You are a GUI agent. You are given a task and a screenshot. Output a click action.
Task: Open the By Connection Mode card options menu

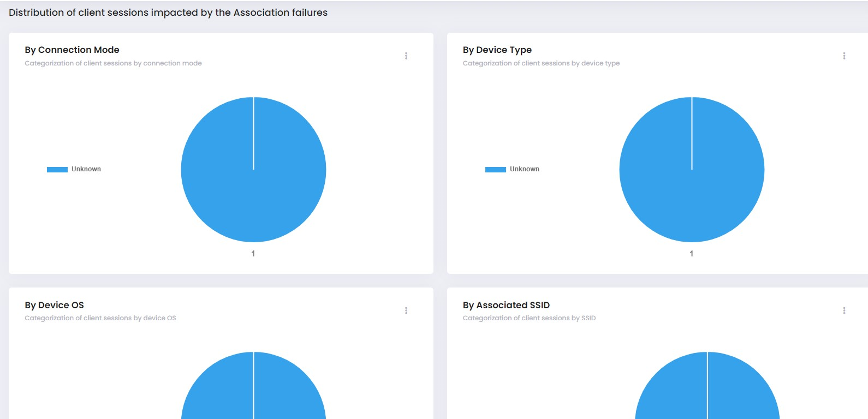tap(406, 56)
